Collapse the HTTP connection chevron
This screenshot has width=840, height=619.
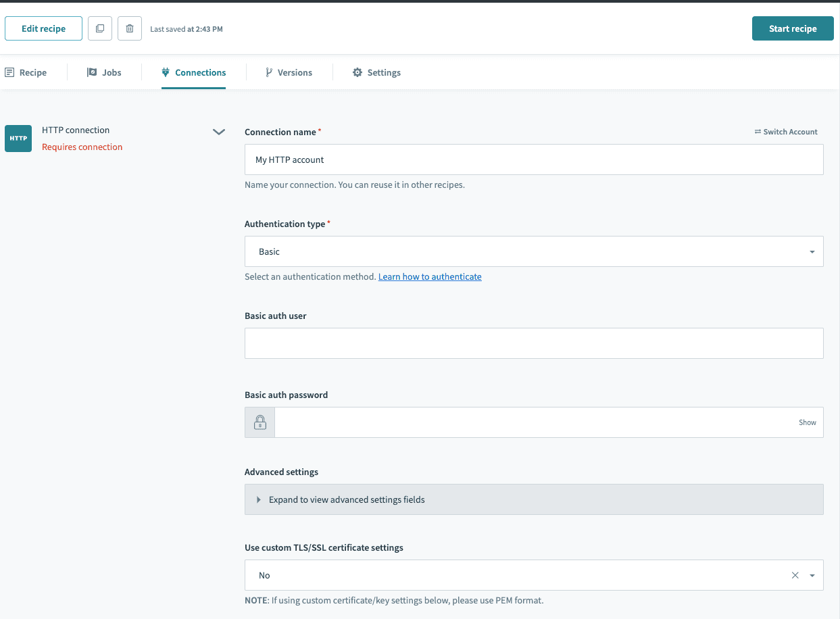pos(219,132)
